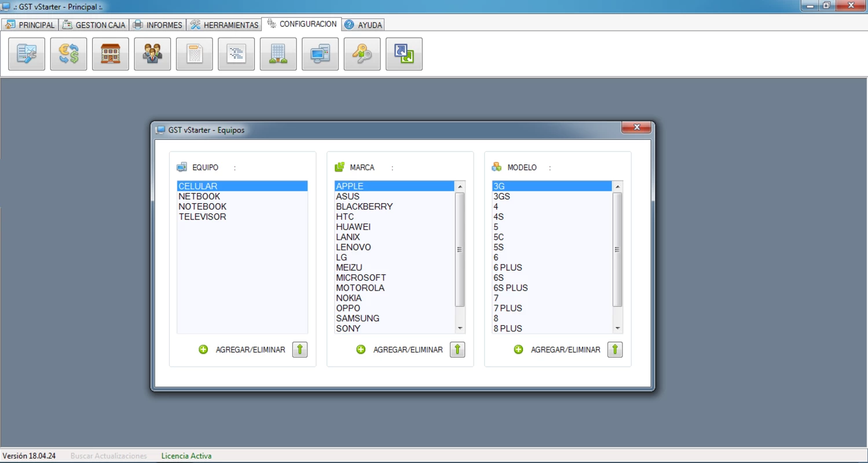The width and height of the screenshot is (868, 463).
Task: Click green up arrow in MODELO panel
Action: (x=615, y=350)
